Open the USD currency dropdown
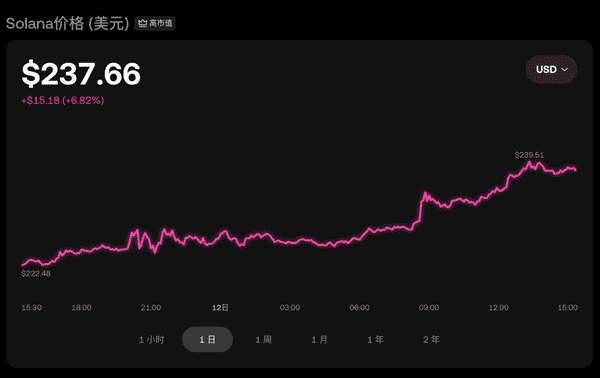Image resolution: width=600 pixels, height=378 pixels. (551, 70)
